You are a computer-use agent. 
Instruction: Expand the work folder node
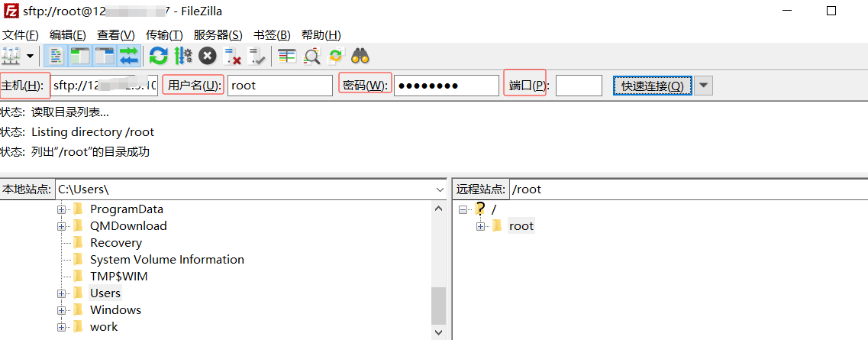tap(61, 327)
